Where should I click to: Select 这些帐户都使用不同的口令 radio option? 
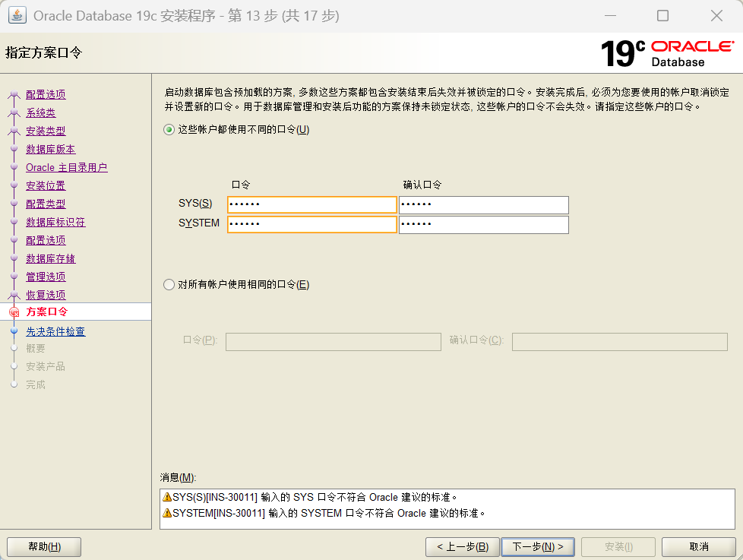tap(169, 129)
